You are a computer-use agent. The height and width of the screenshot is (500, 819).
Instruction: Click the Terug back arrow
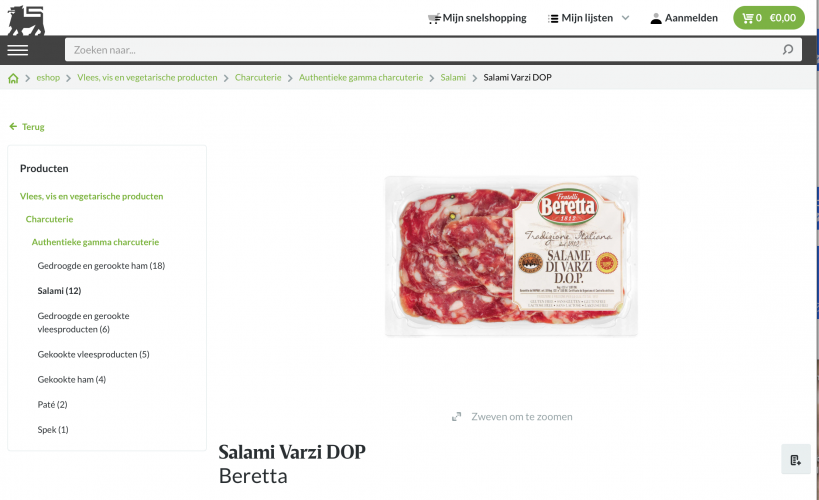pos(13,126)
